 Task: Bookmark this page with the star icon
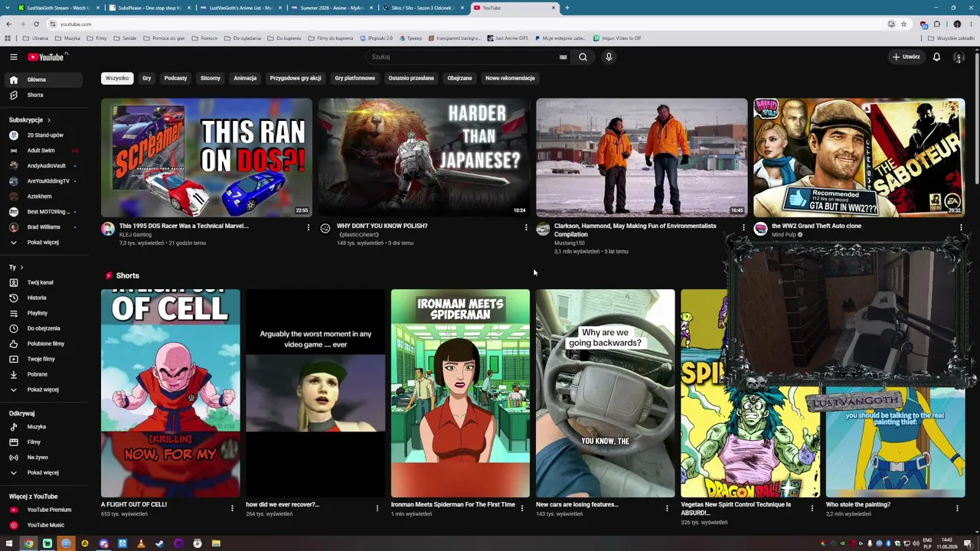[903, 24]
